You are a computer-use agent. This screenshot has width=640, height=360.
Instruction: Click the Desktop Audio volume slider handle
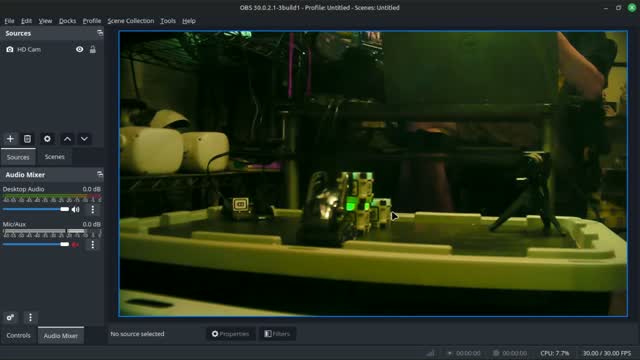point(65,209)
